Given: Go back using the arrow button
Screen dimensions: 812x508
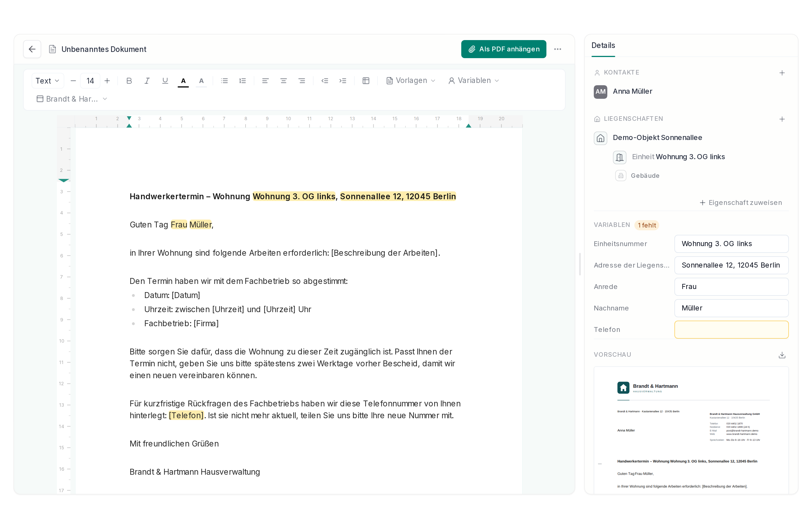Looking at the screenshot, I should 32,49.
